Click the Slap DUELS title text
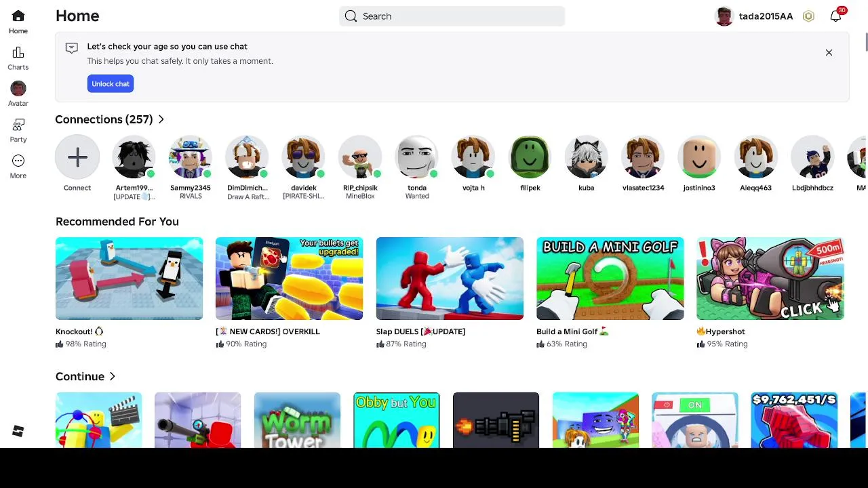 420,331
